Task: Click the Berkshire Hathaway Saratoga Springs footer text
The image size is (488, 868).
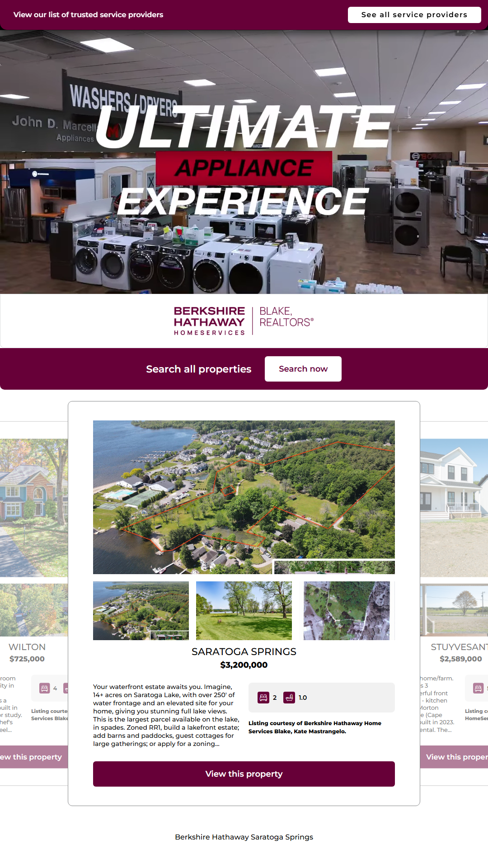Action: point(244,837)
